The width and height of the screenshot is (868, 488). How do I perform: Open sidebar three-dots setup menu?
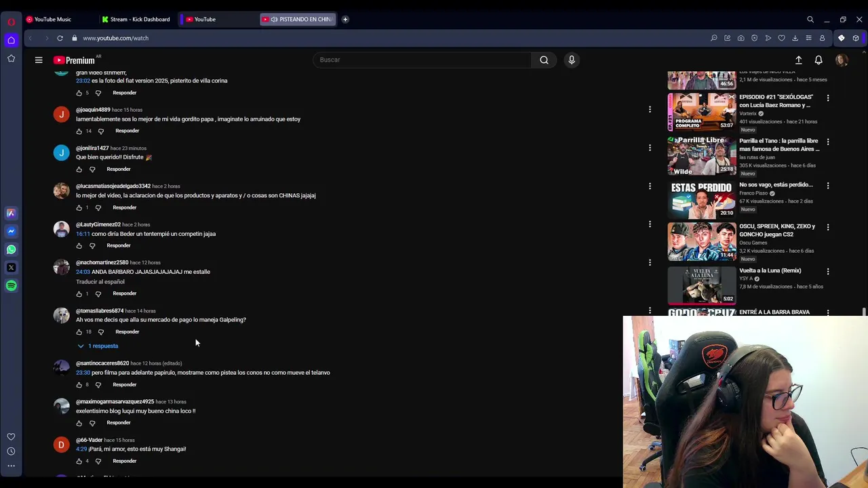click(11, 466)
